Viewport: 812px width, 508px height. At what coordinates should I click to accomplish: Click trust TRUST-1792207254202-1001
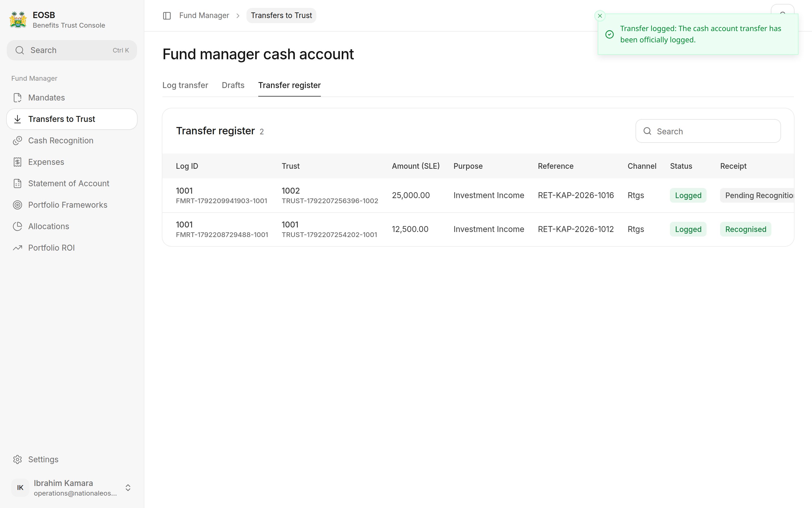[x=329, y=235]
